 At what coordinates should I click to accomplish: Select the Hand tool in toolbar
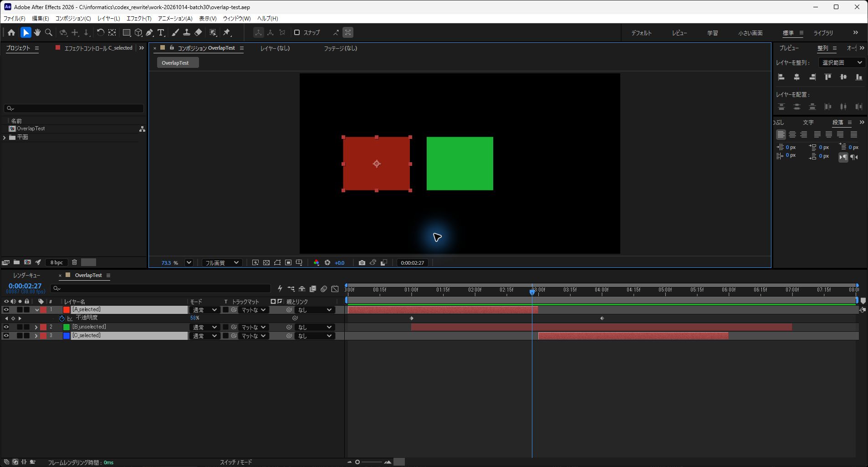37,32
